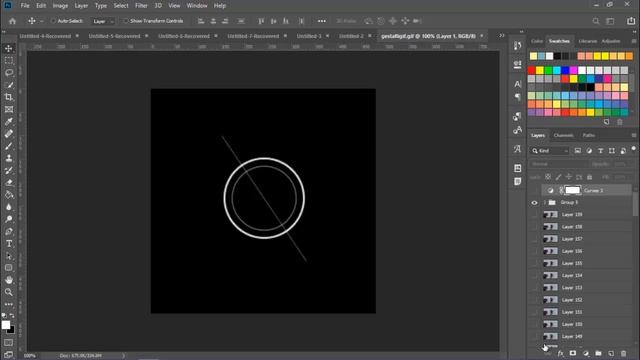The height and width of the screenshot is (360, 640).
Task: Create a new group folder icon
Action: 598,353
